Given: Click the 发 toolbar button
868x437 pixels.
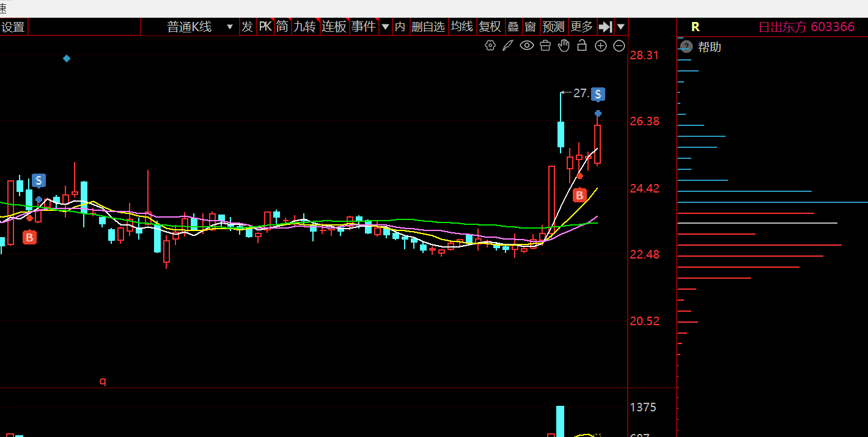Looking at the screenshot, I should (247, 27).
